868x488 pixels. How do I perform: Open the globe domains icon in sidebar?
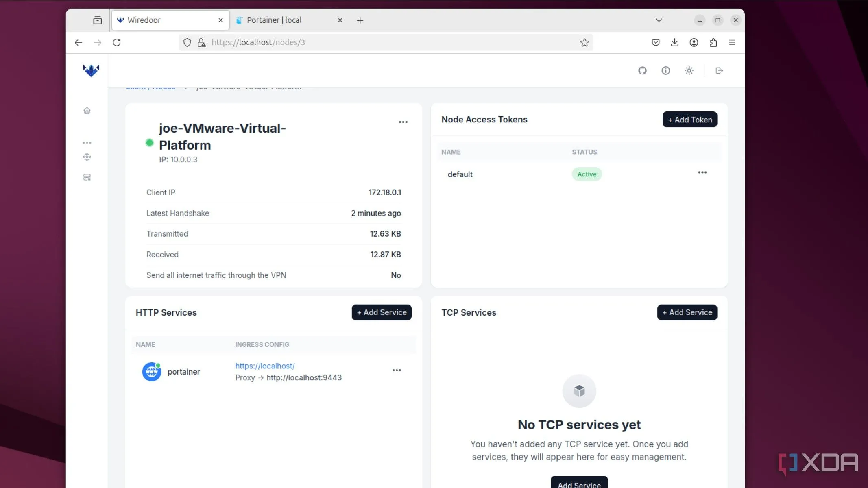87,157
